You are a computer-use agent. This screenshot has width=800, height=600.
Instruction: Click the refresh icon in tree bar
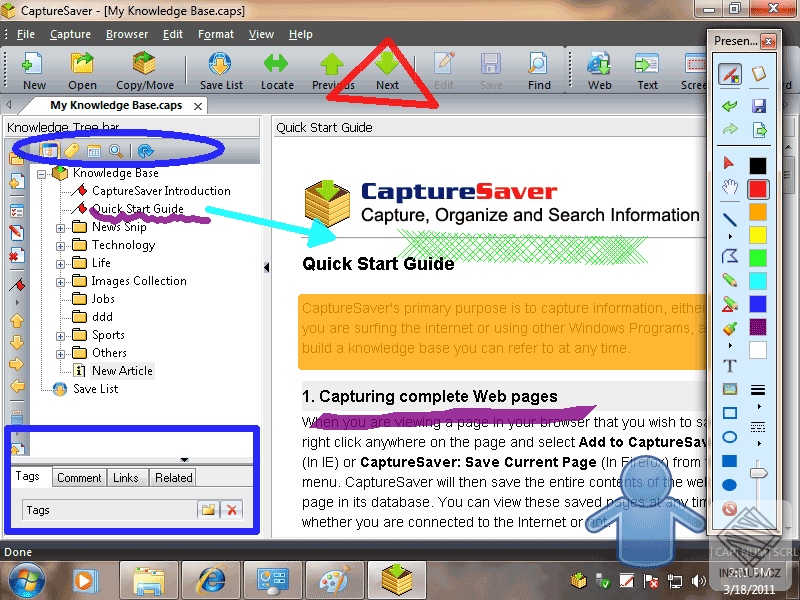pyautogui.click(x=145, y=151)
